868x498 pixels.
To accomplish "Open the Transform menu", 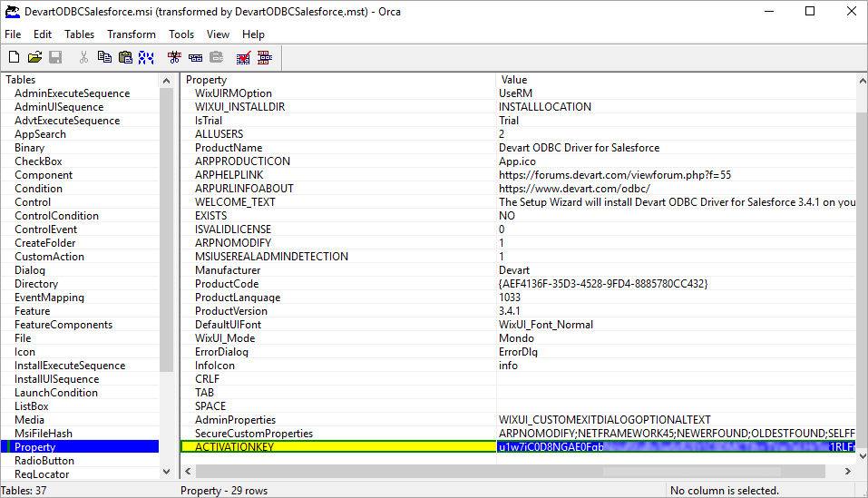I will 132,34.
